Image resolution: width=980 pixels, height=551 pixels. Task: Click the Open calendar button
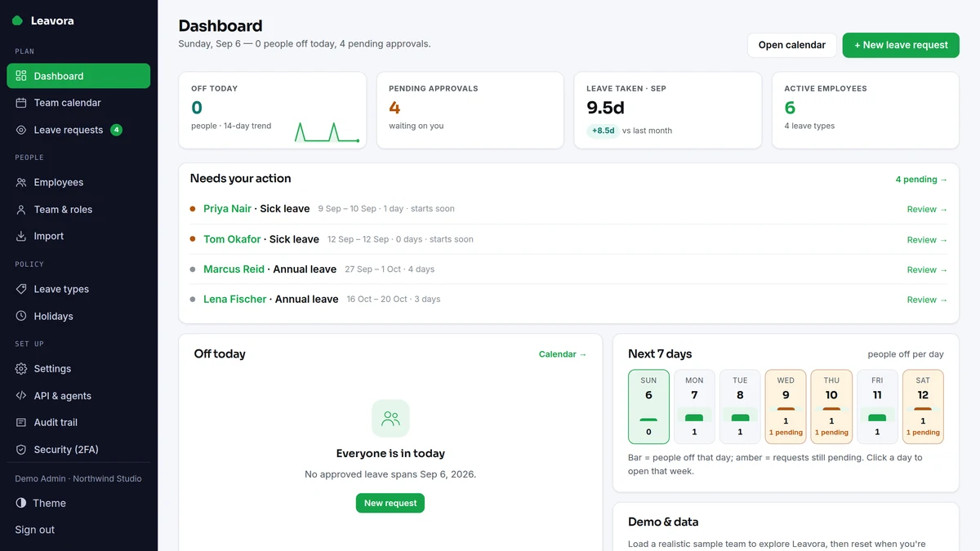791,45
